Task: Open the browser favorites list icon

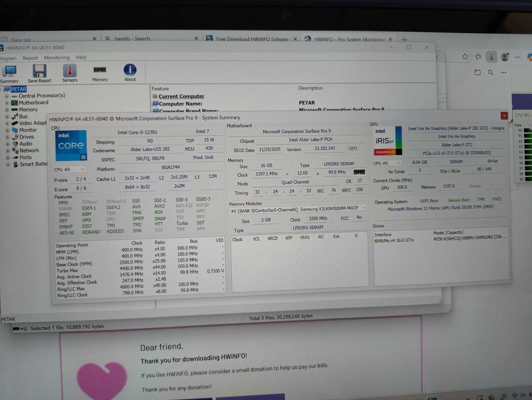Action: 478,57
